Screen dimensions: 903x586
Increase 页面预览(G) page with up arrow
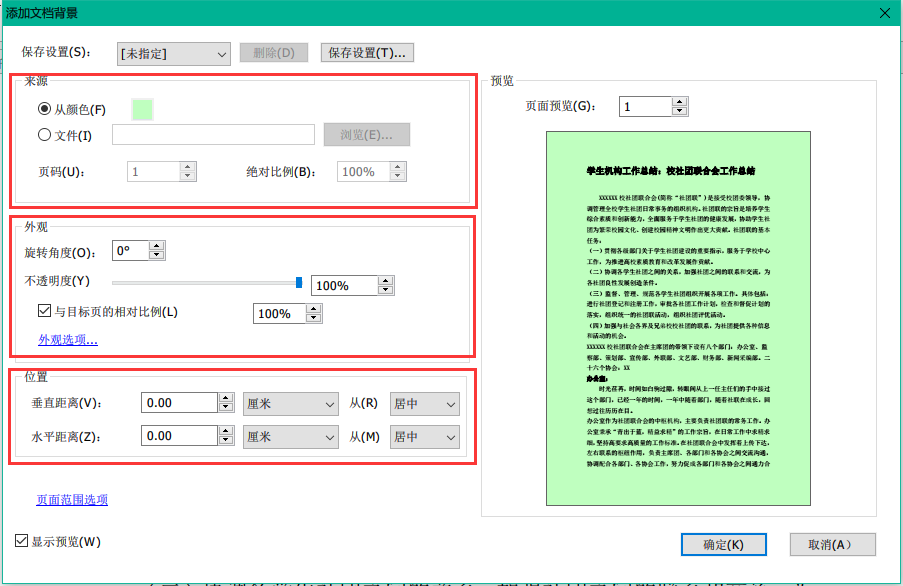680,101
